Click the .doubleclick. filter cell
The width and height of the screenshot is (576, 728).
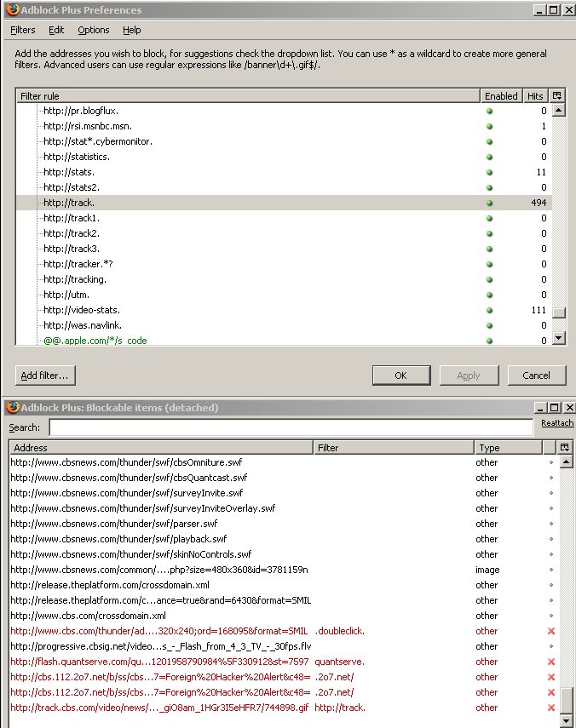pyautogui.click(x=340, y=631)
